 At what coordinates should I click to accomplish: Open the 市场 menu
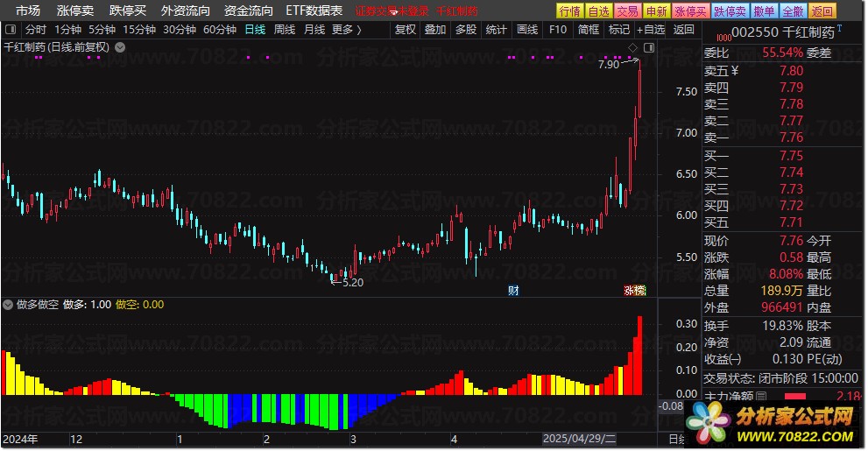point(28,11)
